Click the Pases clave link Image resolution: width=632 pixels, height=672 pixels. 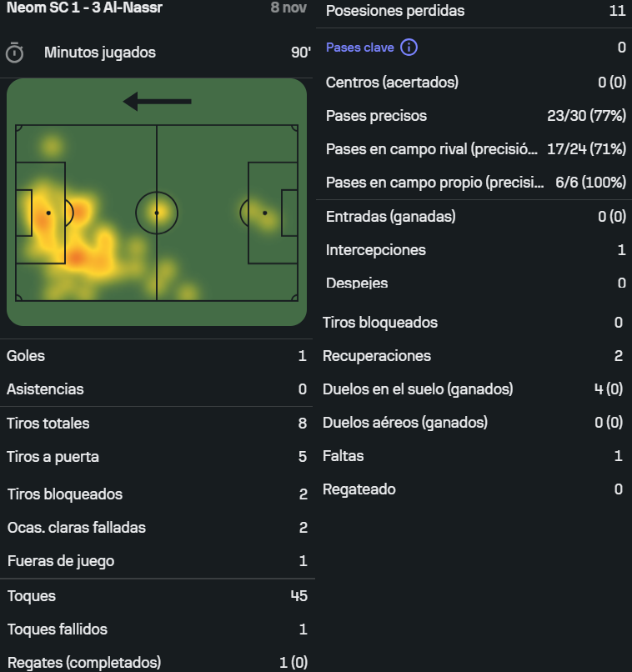(360, 48)
